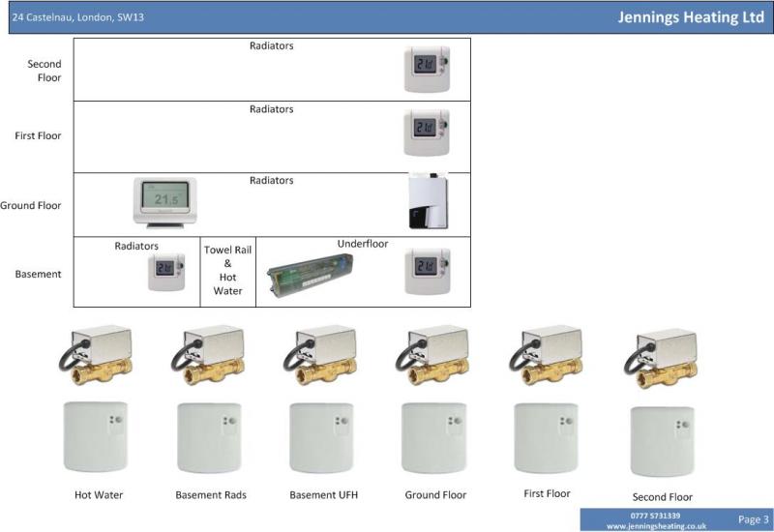Select the Towel Rail & Hot Water cell

[x=227, y=270]
